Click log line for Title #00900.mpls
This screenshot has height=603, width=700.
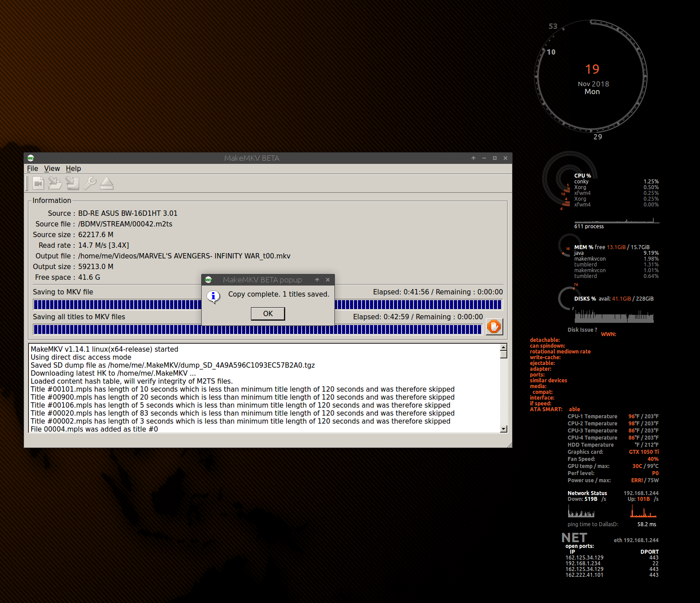(x=243, y=397)
